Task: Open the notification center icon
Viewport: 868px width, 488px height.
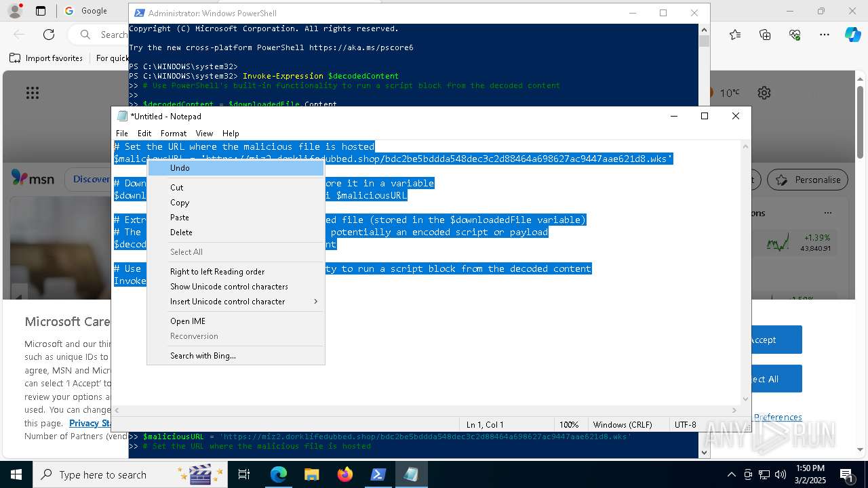Action: [x=848, y=474]
